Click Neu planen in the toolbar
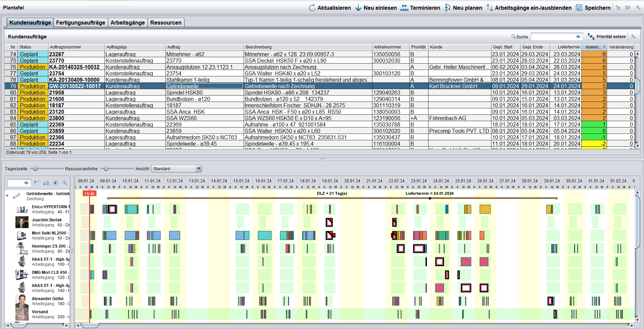Image resolution: width=644 pixels, height=329 pixels. click(x=464, y=7)
